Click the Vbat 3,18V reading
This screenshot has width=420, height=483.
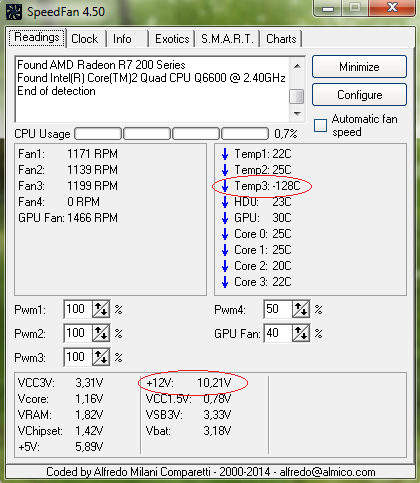(189, 431)
